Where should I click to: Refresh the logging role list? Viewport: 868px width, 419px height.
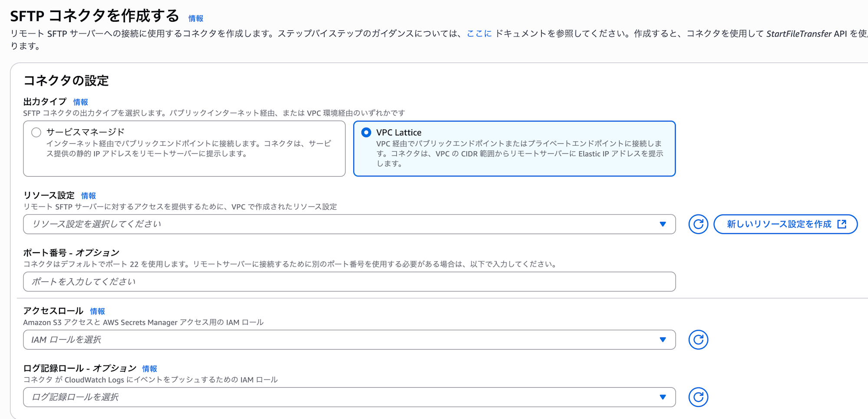point(698,397)
